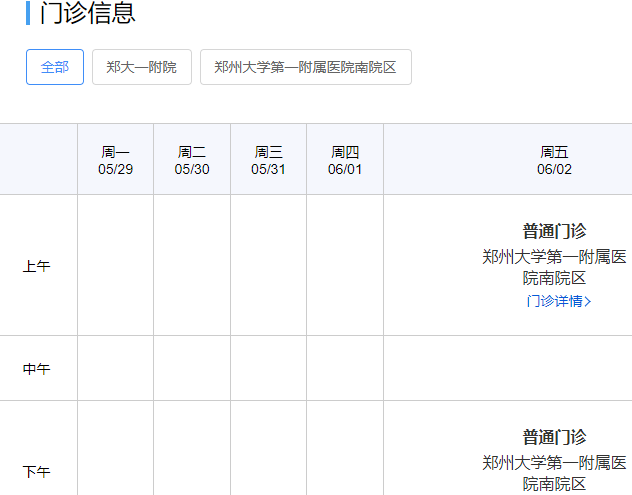Select the 全部 filter tab
This screenshot has height=495, width=632.
tap(55, 67)
